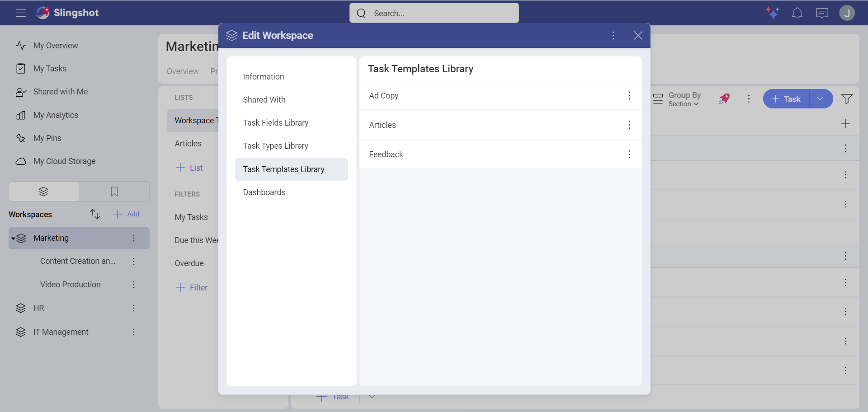Image resolution: width=868 pixels, height=412 pixels.
Task: Open the Feedback template
Action: coord(500,154)
